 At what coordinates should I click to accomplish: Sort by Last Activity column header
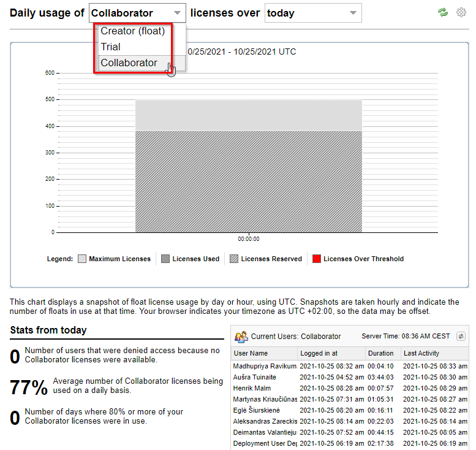click(435, 353)
